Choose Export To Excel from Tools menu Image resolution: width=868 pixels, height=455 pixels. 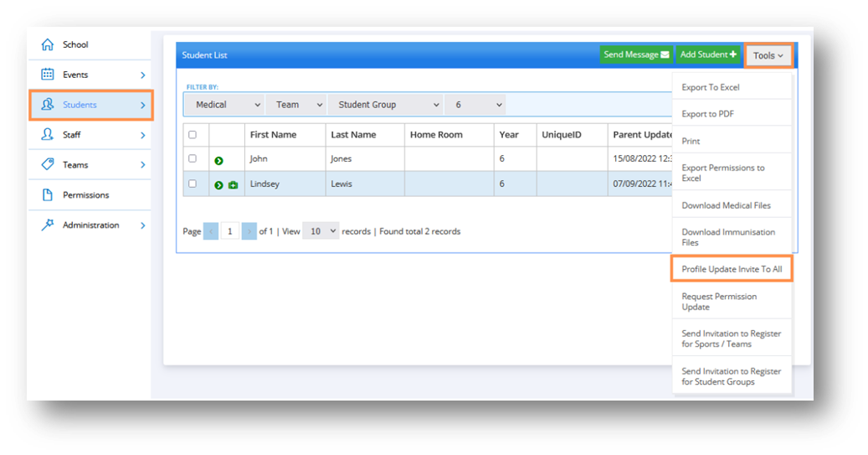point(732,87)
